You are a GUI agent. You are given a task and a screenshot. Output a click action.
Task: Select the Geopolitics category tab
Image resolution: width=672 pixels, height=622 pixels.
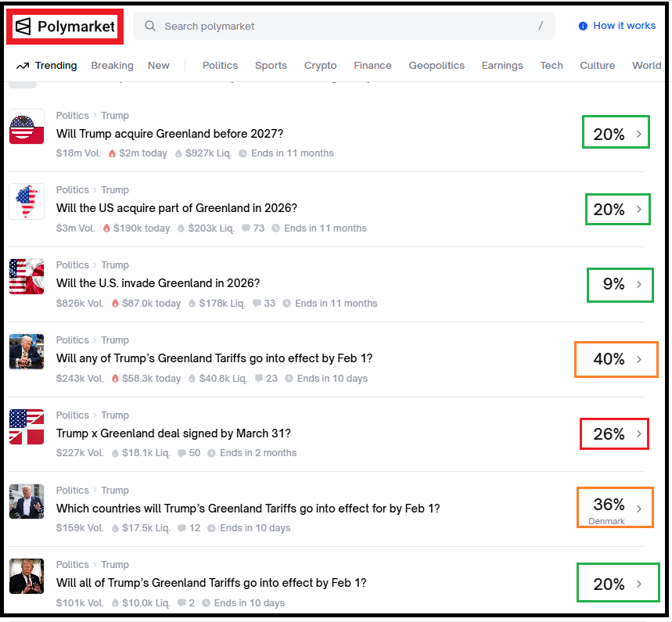[437, 66]
